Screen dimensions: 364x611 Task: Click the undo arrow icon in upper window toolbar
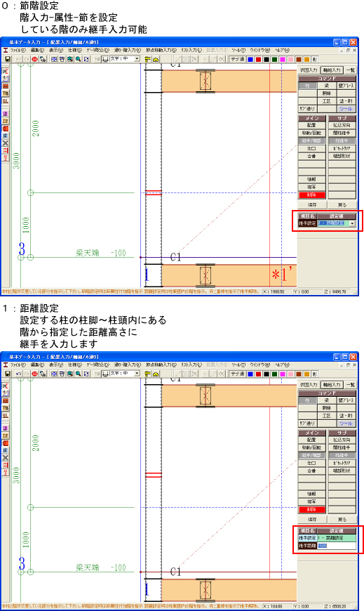[x=19, y=59]
